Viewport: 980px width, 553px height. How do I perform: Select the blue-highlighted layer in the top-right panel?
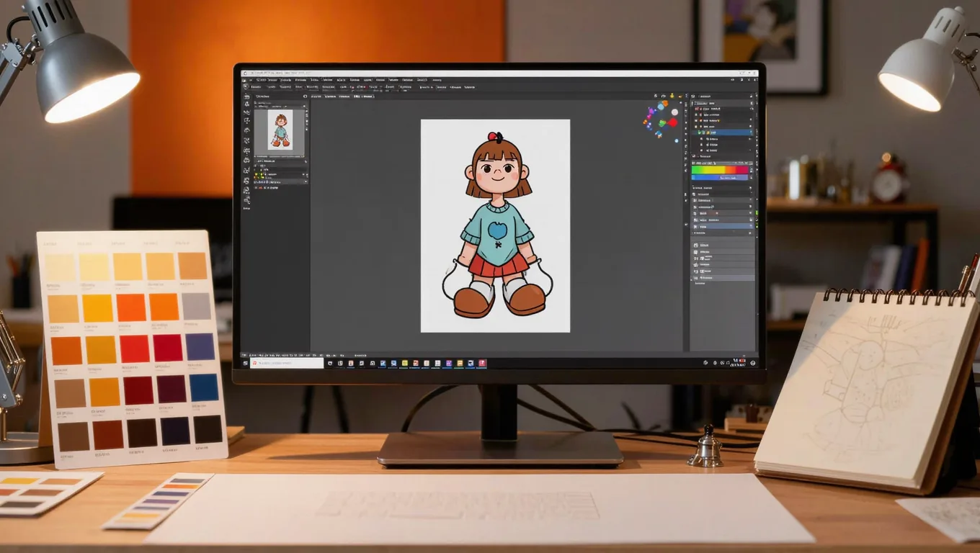pos(722,132)
